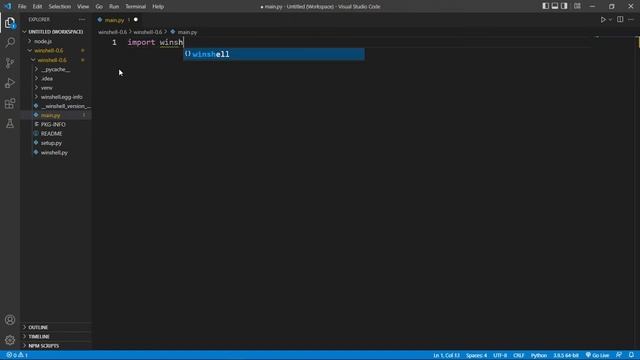Open the Selection menu
The width and height of the screenshot is (640, 360).
click(x=60, y=7)
